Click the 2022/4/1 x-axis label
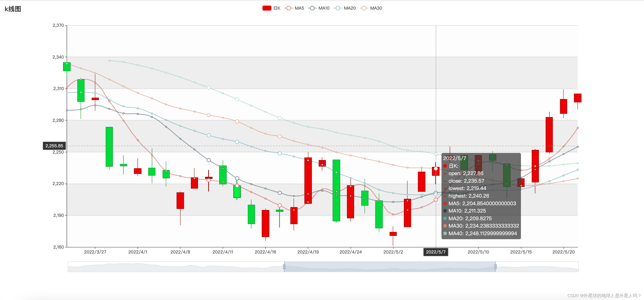Viewport: 644px width, 300px height. 138,252
